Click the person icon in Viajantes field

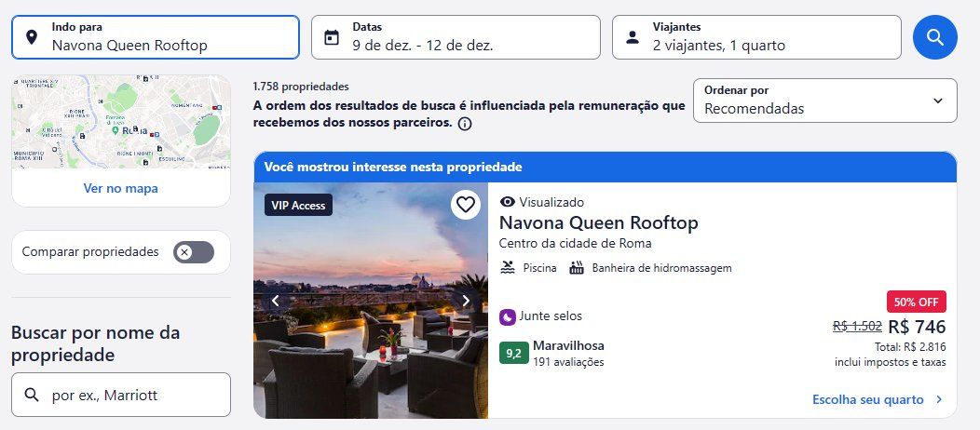633,37
